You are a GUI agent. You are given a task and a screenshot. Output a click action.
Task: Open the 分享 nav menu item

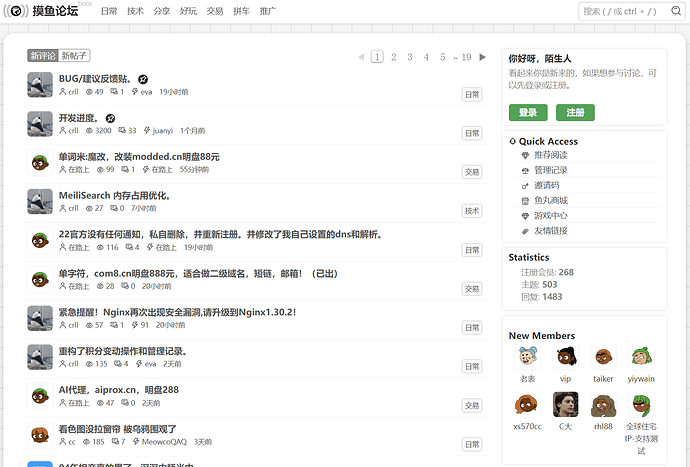click(162, 11)
